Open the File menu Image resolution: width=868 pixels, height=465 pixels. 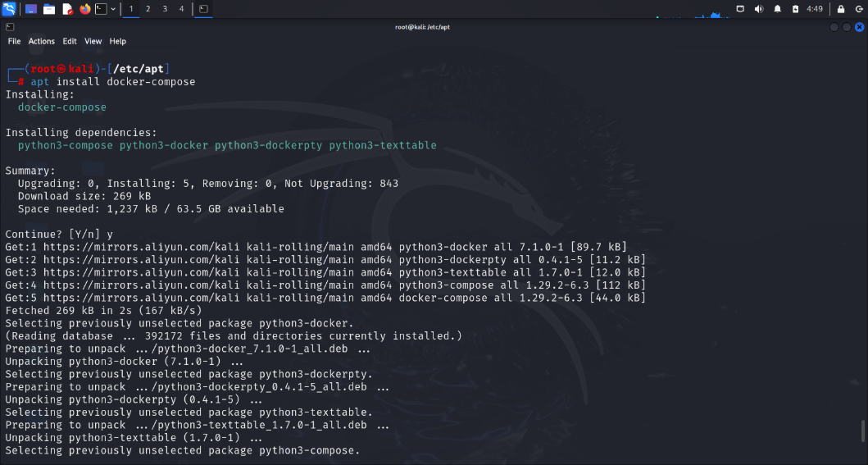pos(15,41)
